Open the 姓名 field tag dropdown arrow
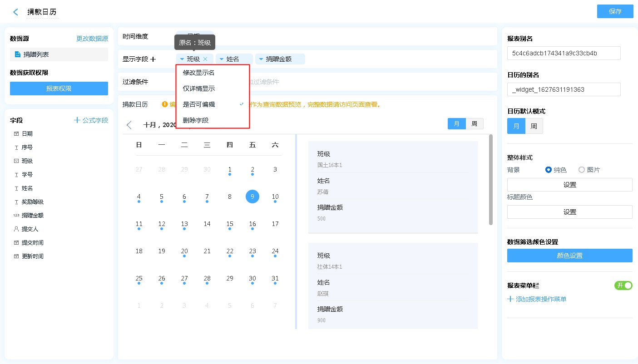Screen dimensions: 638x364 point(221,59)
